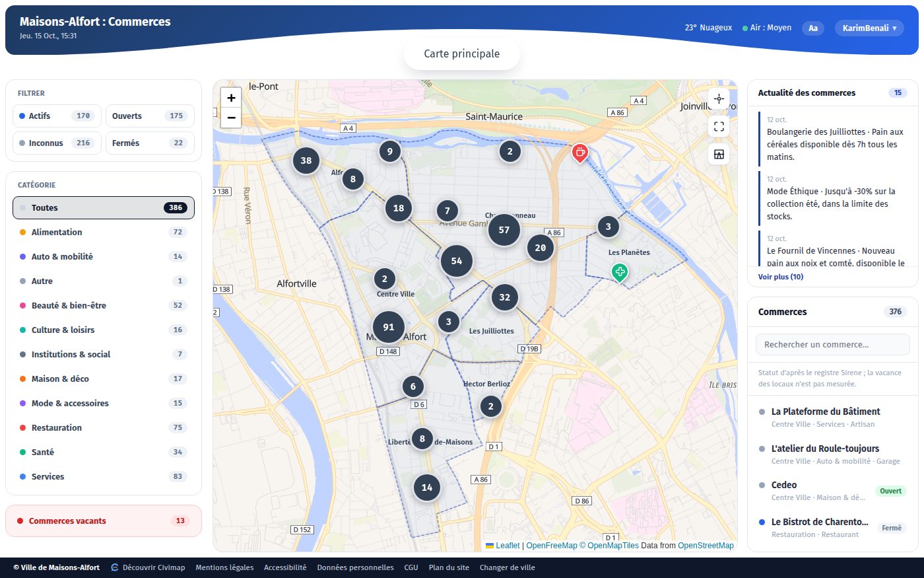Click the red coffee cup map marker
Image resolution: width=924 pixels, height=578 pixels.
pyautogui.click(x=579, y=153)
